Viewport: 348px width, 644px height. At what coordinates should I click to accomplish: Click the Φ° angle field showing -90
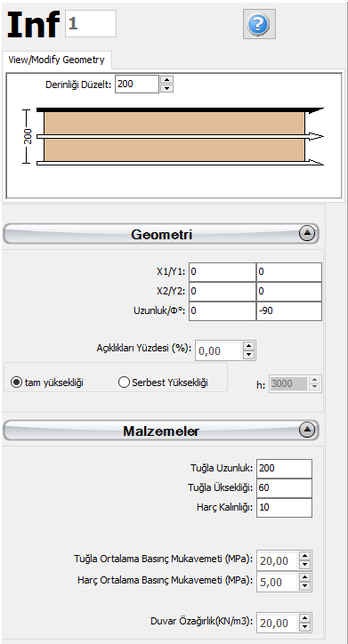(x=289, y=311)
